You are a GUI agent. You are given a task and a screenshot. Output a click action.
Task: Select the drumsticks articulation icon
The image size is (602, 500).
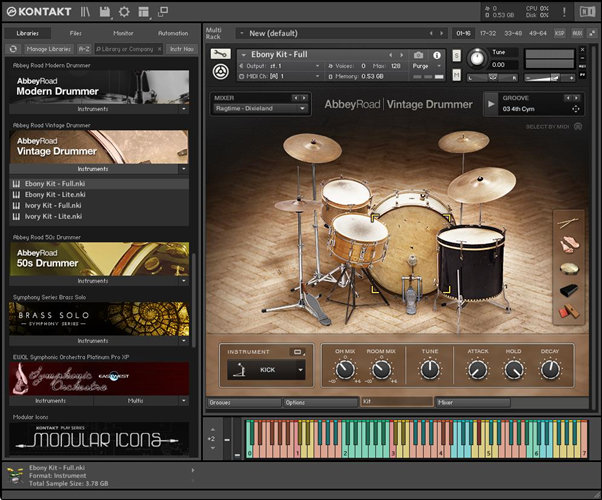[568, 223]
